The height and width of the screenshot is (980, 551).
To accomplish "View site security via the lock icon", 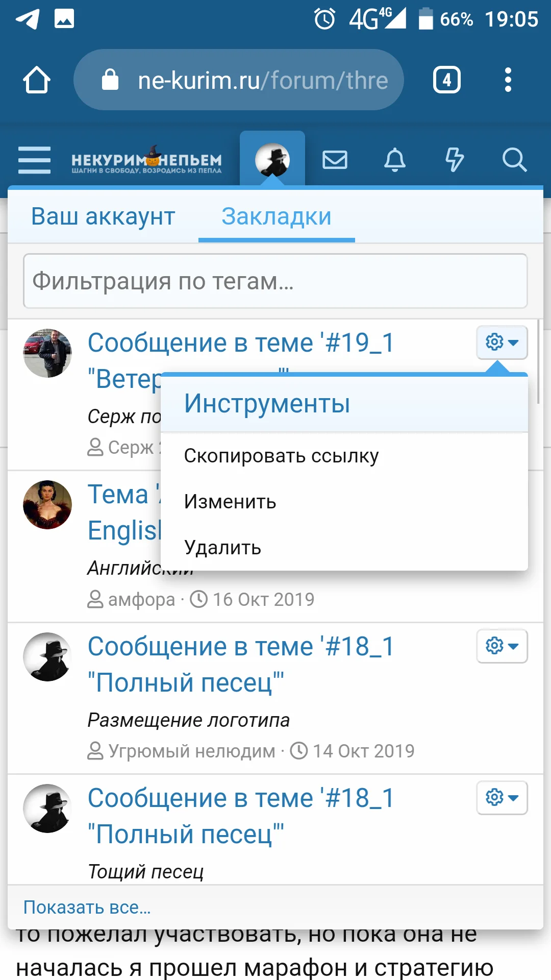I will tap(110, 79).
